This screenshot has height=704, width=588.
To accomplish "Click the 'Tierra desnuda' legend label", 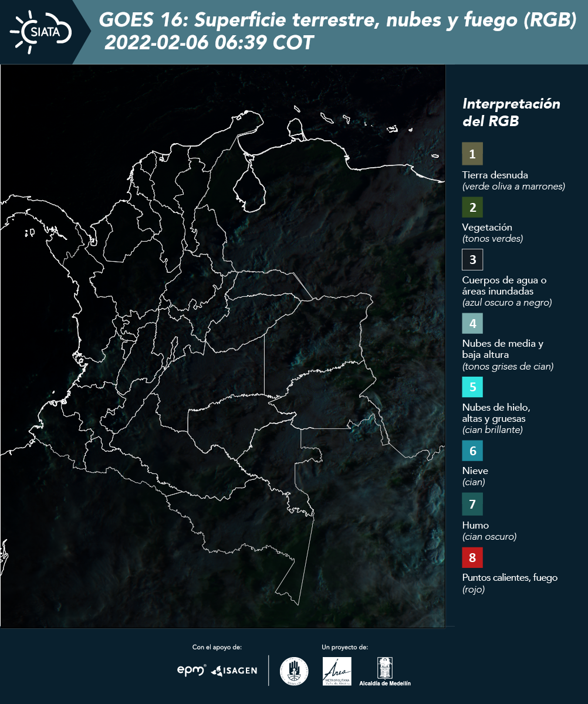I will click(x=495, y=175).
